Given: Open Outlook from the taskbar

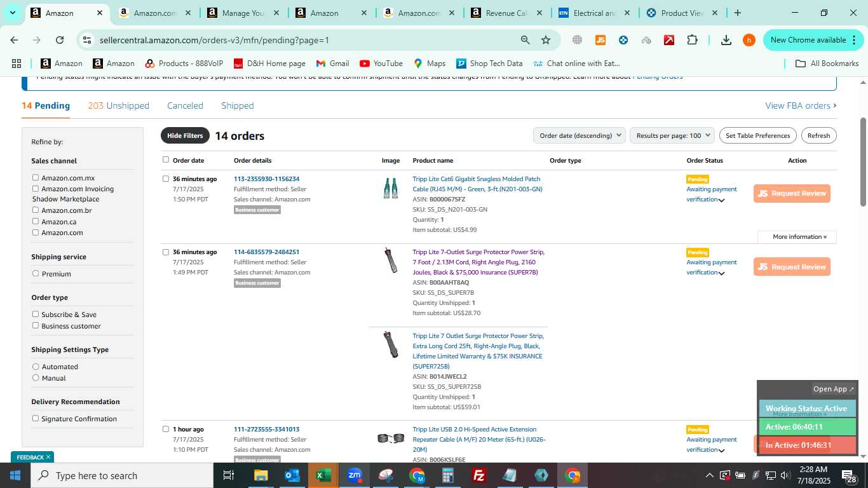Looking at the screenshot, I should click(292, 475).
